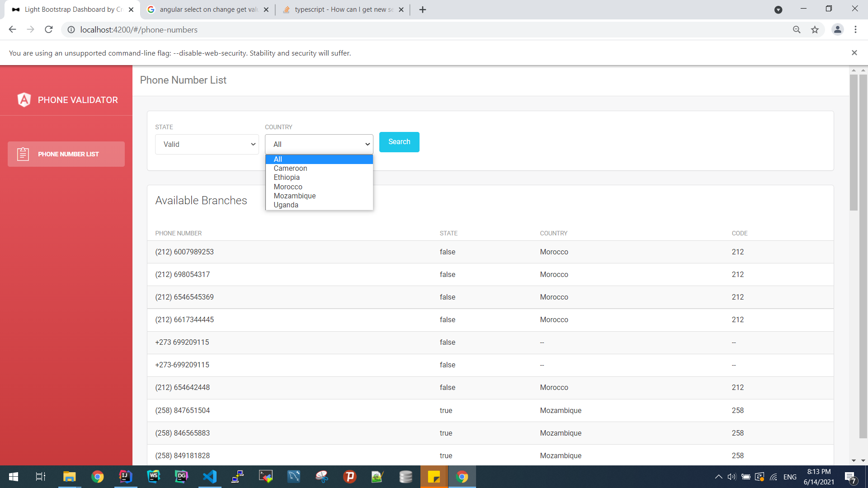Dismiss the unsupported flag warning bar
Viewport: 868px width, 488px height.
click(854, 53)
